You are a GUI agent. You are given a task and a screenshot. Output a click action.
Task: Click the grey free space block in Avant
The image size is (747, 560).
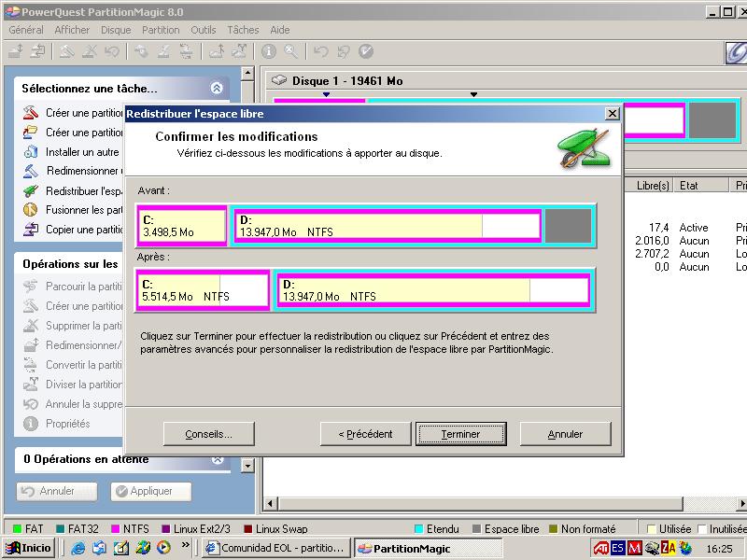coord(568,226)
